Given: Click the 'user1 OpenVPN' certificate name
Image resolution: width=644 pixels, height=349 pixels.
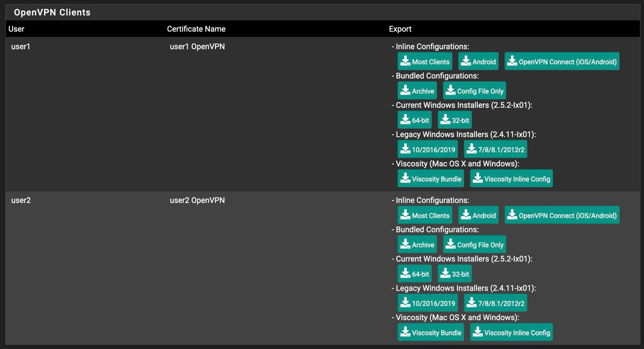Looking at the screenshot, I should [x=197, y=46].
